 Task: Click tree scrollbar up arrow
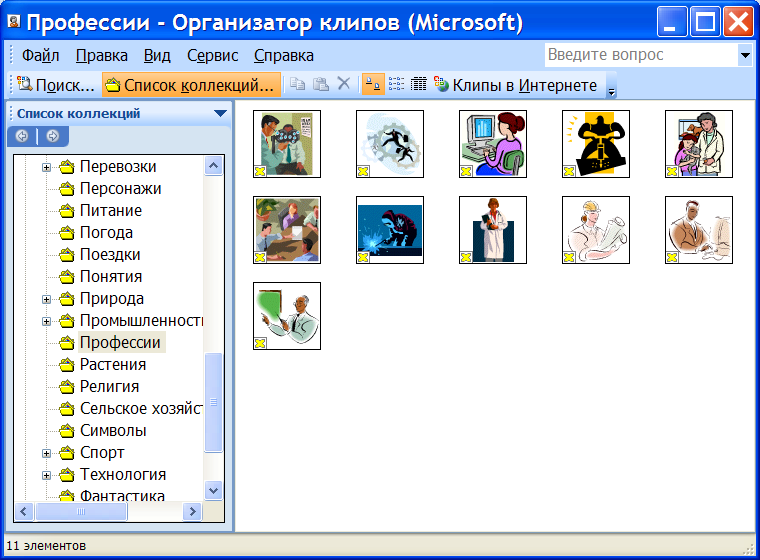(x=213, y=166)
